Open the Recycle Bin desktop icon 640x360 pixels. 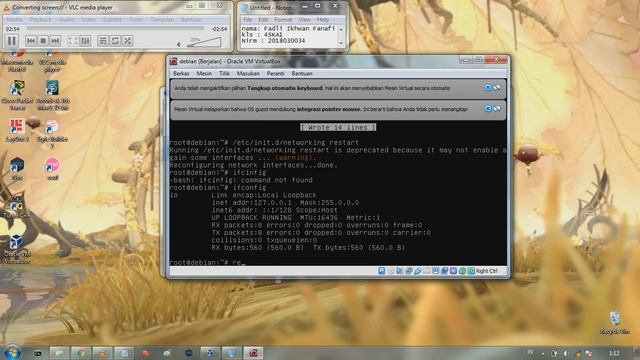point(614,322)
